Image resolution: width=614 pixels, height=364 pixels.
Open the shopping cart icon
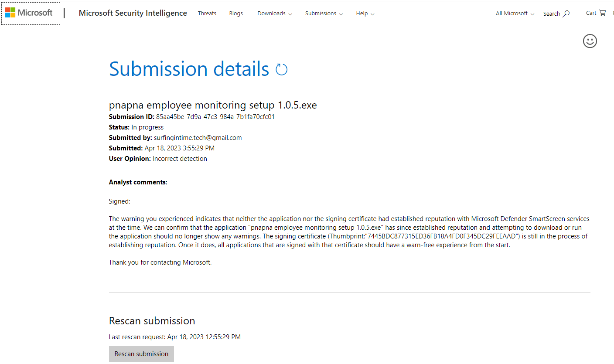602,13
